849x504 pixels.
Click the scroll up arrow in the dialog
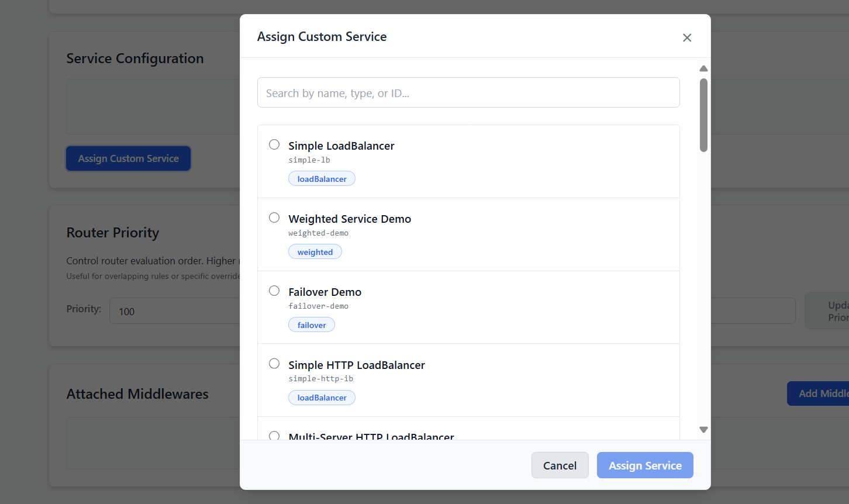[703, 68]
